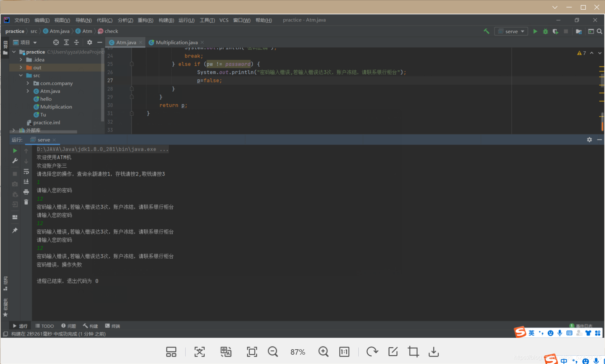Hide the run tool window

(599, 140)
